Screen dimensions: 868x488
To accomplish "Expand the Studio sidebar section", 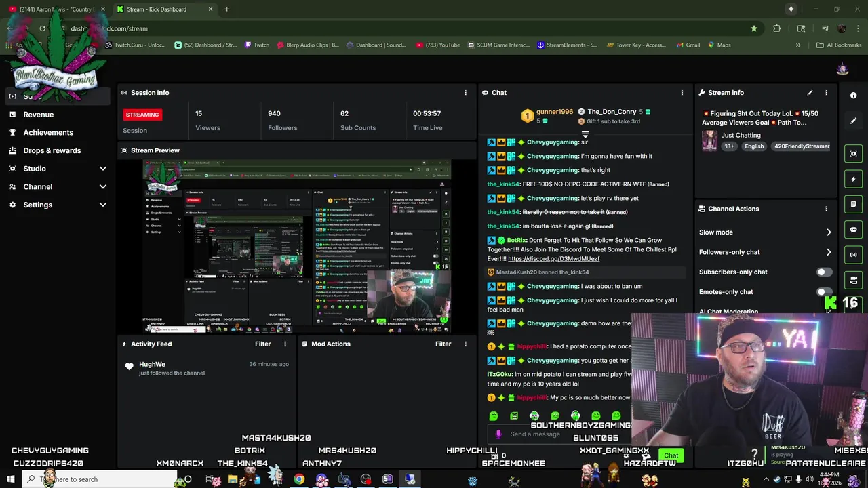I will 103,169.
